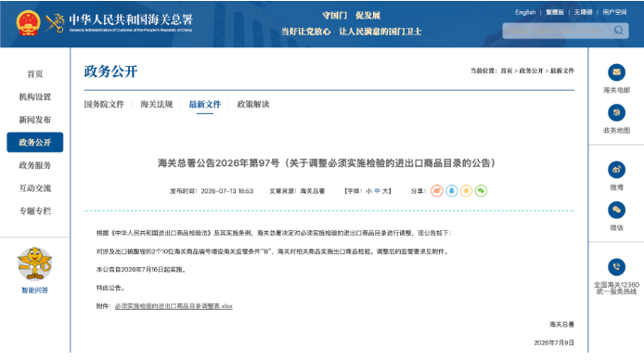
Task: Click the signature date 2026年7月9日
Action: tap(554, 342)
